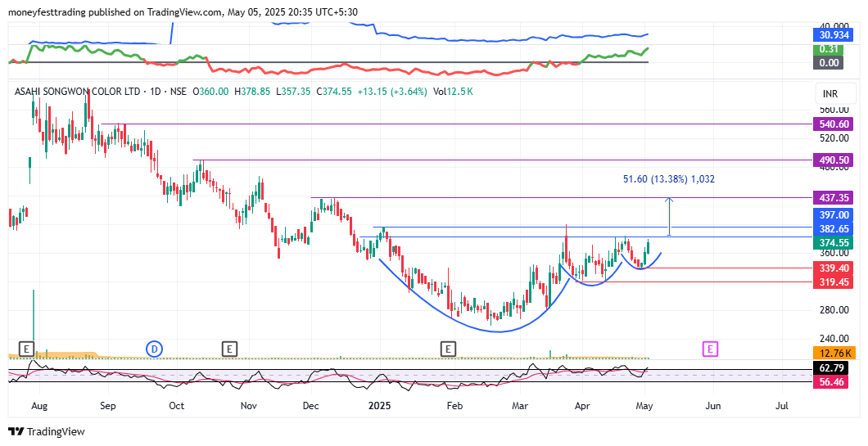The image size is (868, 446).
Task: Click the Vol 12.5K legend value
Action: pyautogui.click(x=454, y=92)
